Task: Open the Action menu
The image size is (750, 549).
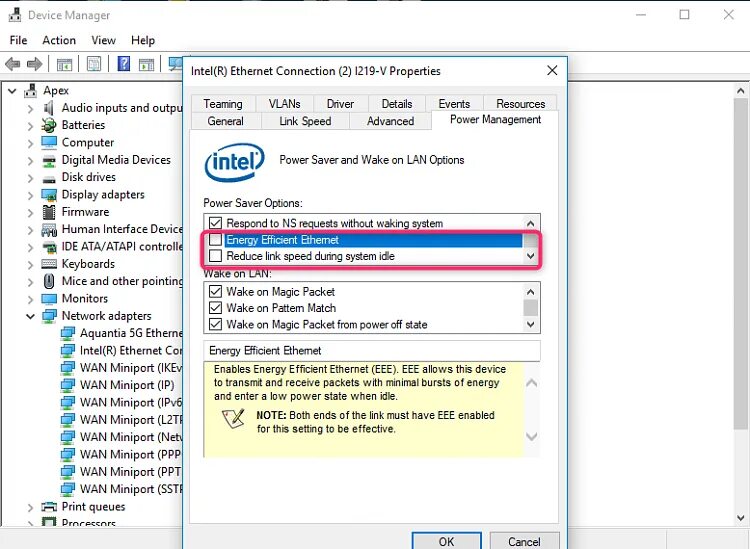Action: point(59,41)
